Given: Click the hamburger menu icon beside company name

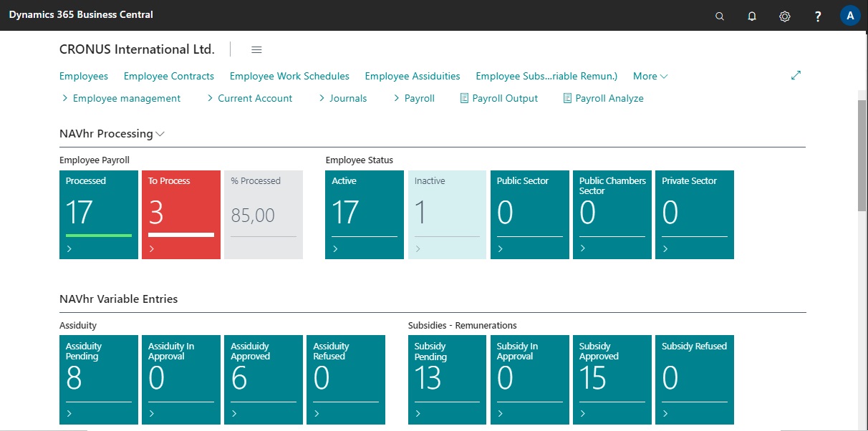Looking at the screenshot, I should 256,49.
